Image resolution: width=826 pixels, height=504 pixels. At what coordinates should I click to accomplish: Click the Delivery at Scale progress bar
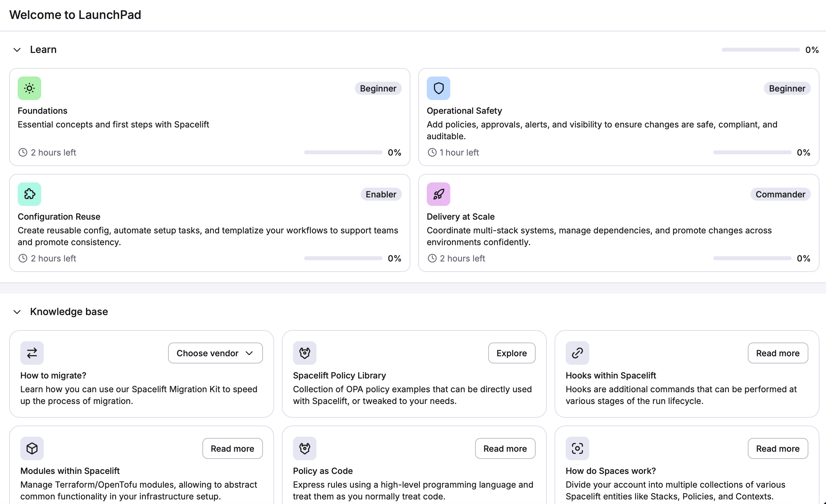(x=752, y=258)
